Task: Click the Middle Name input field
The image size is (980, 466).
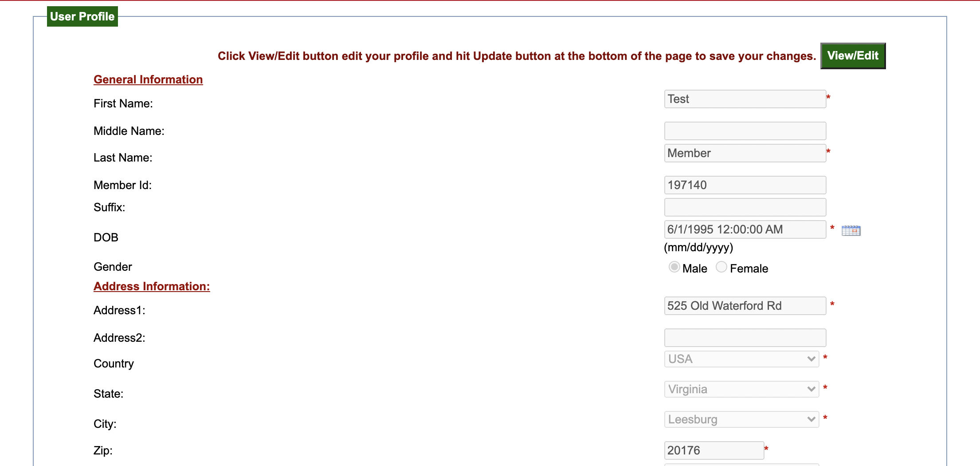Action: click(x=745, y=131)
